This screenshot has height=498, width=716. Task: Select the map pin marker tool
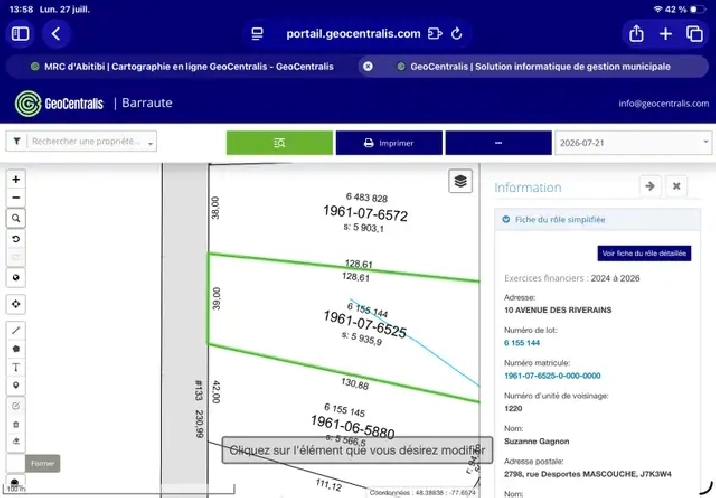pyautogui.click(x=16, y=385)
